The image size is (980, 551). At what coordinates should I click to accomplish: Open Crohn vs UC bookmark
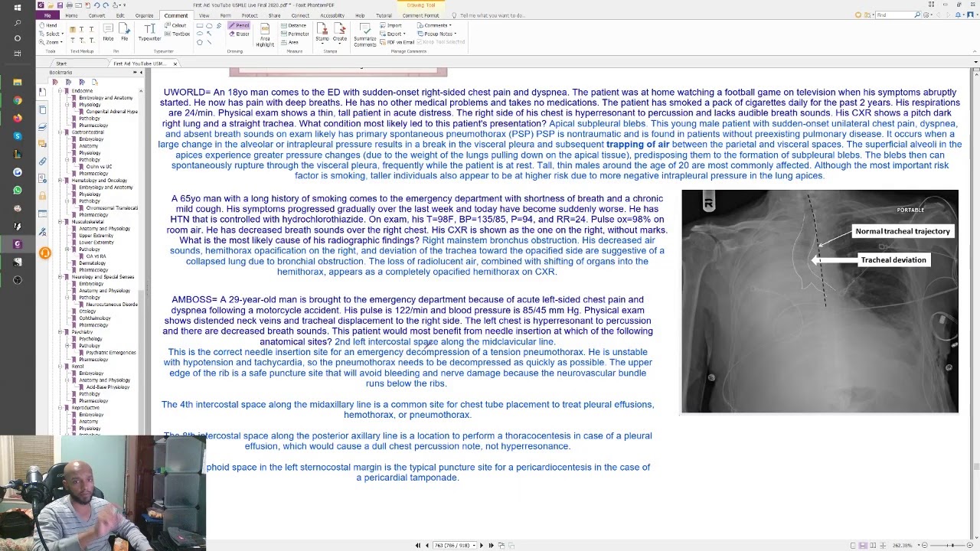click(x=99, y=166)
